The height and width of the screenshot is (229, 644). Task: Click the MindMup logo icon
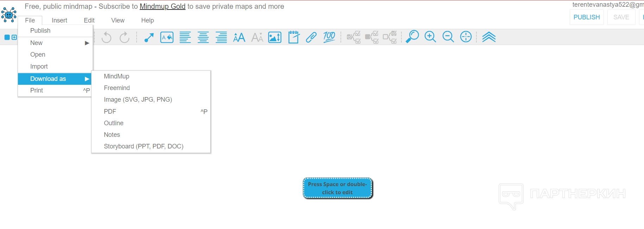pyautogui.click(x=9, y=14)
